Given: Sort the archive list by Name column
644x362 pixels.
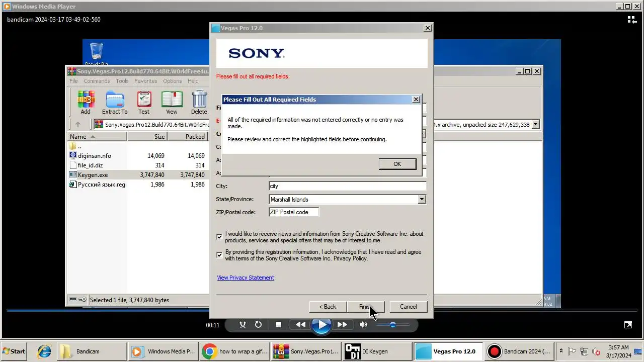Looking at the screenshot, I should (97, 137).
